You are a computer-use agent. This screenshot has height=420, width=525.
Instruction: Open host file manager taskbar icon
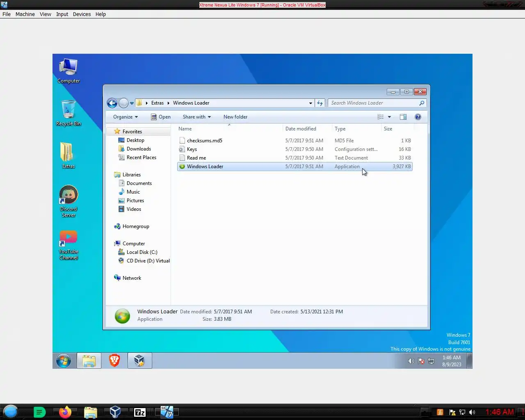(90, 412)
